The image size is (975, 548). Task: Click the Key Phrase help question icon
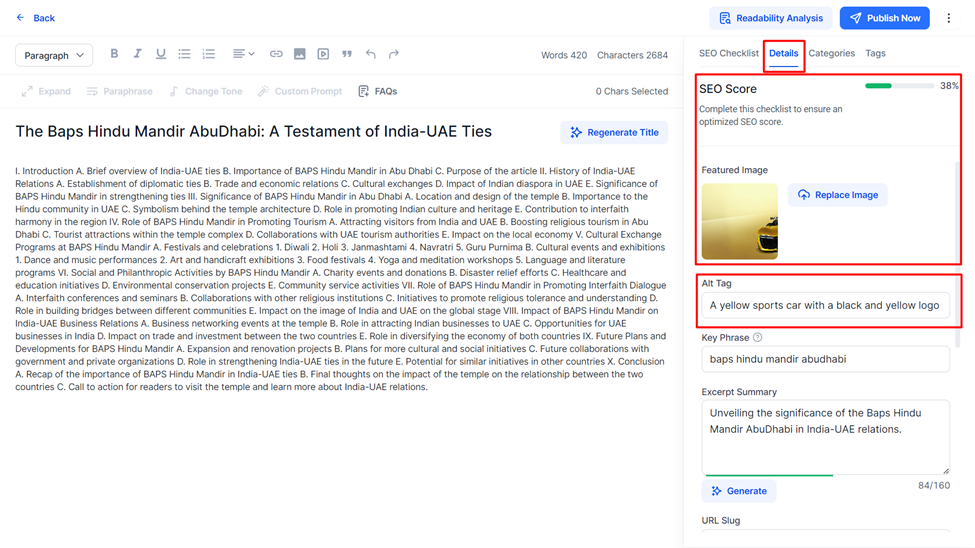point(757,337)
